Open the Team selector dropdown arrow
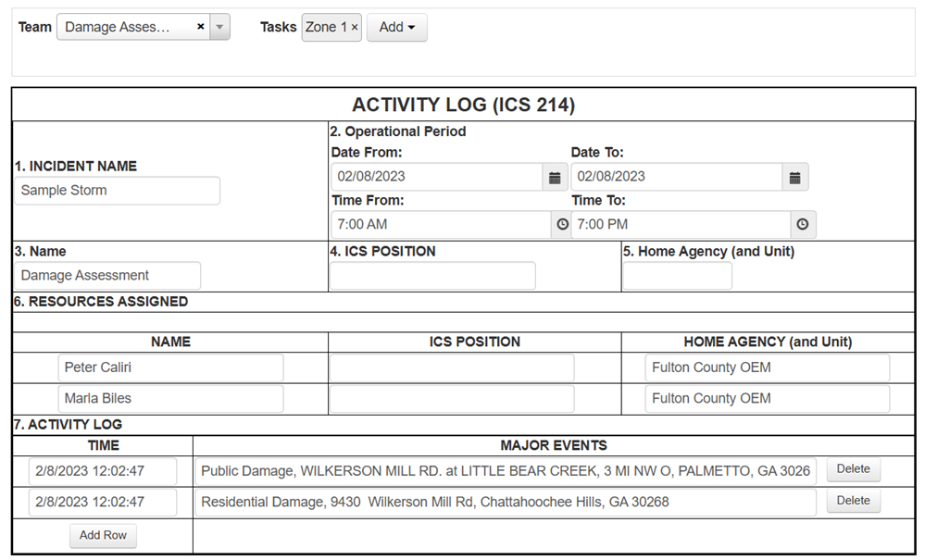925x560 pixels. coord(219,27)
